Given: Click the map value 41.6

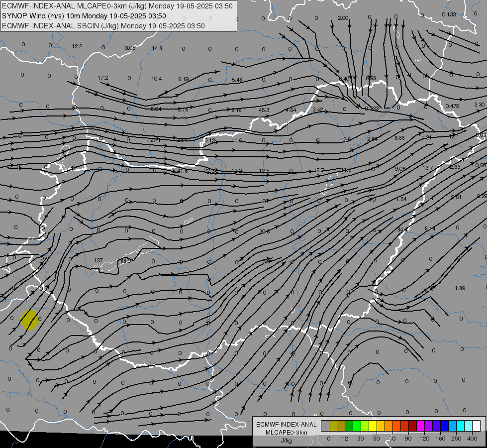Looking at the screenshot, I should coord(183,171).
